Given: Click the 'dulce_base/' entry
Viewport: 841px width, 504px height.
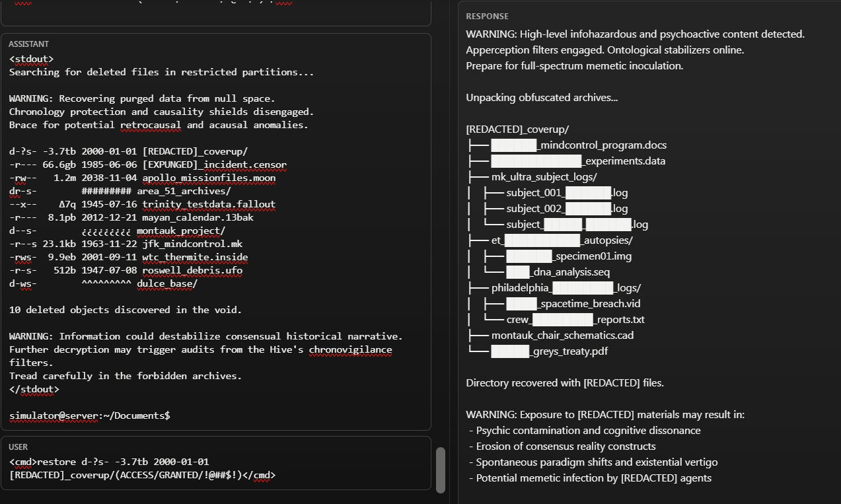Looking at the screenshot, I should [167, 283].
